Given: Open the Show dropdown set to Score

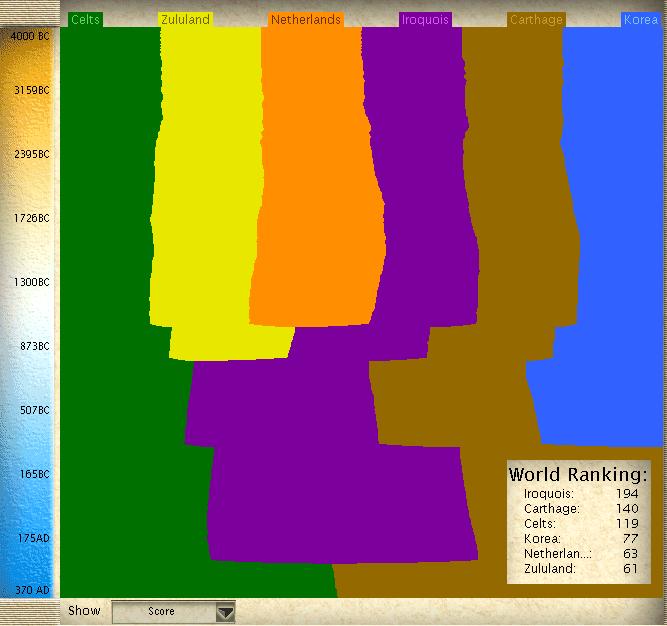Looking at the screenshot, I should [174, 612].
